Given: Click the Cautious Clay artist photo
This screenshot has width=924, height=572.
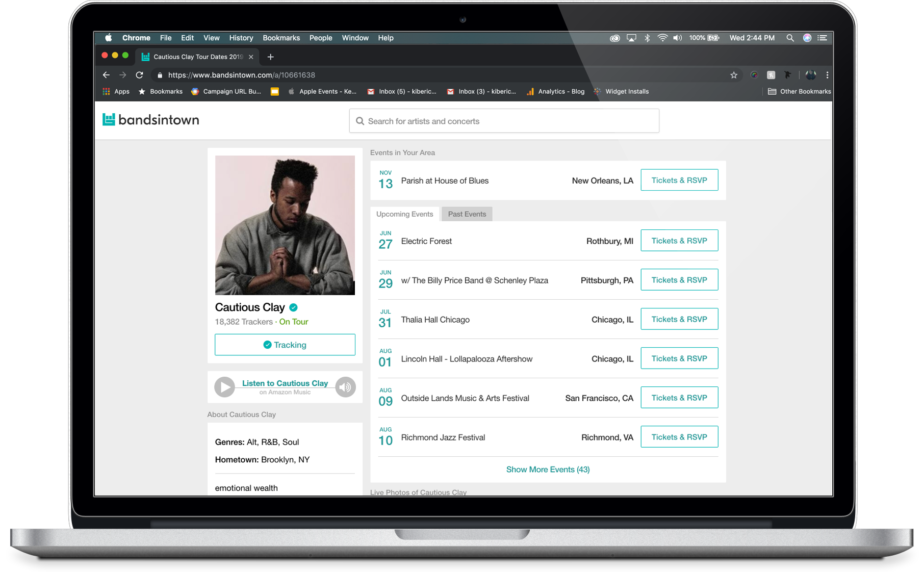Looking at the screenshot, I should tap(285, 225).
